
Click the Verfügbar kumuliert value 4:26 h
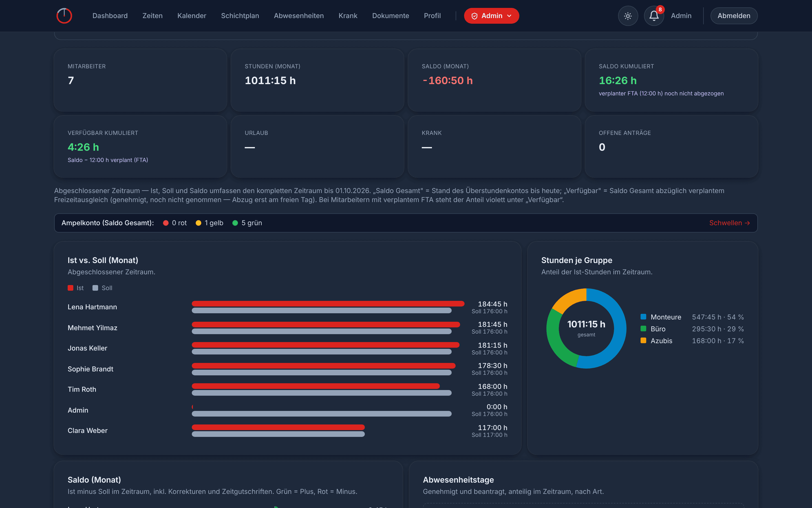(x=83, y=147)
